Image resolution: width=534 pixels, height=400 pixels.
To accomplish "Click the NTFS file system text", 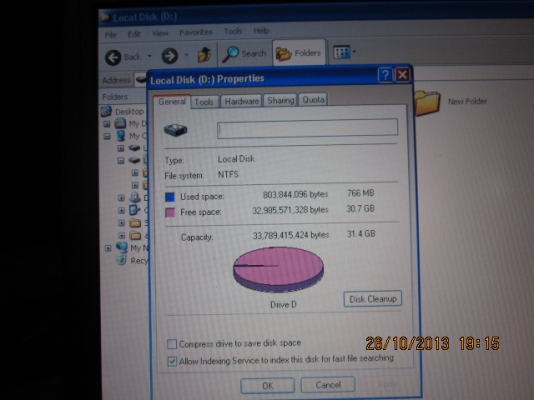I will point(228,175).
